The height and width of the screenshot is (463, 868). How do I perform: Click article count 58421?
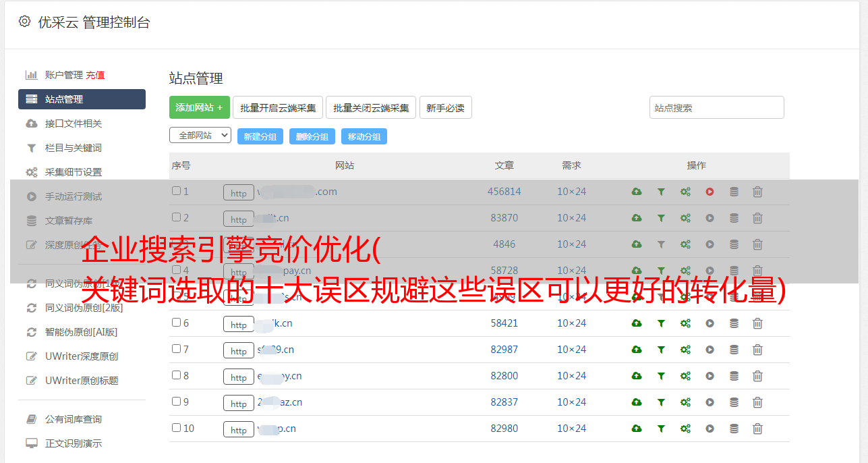pos(504,323)
